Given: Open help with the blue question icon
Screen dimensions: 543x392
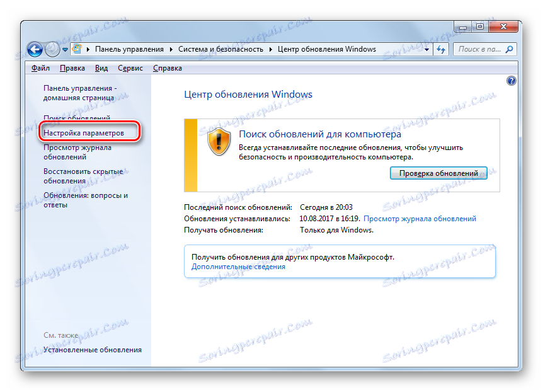Looking at the screenshot, I should point(511,81).
